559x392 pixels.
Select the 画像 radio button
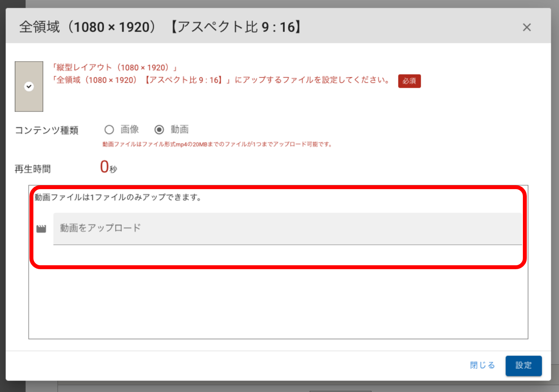[109, 129]
